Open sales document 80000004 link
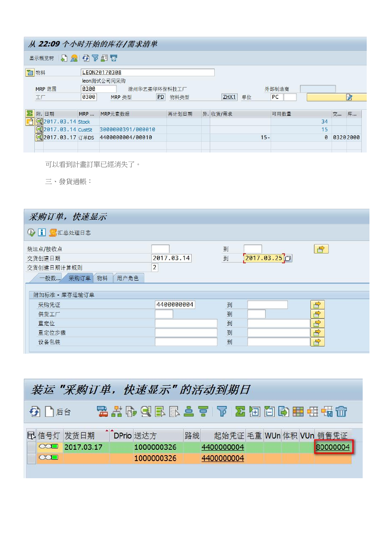The height and width of the screenshot is (554, 392). pyautogui.click(x=333, y=448)
